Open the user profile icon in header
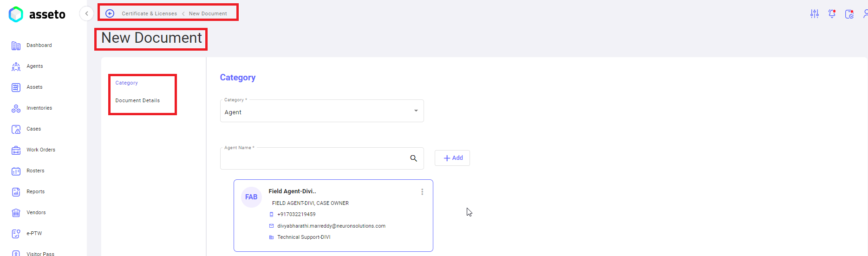 865,14
